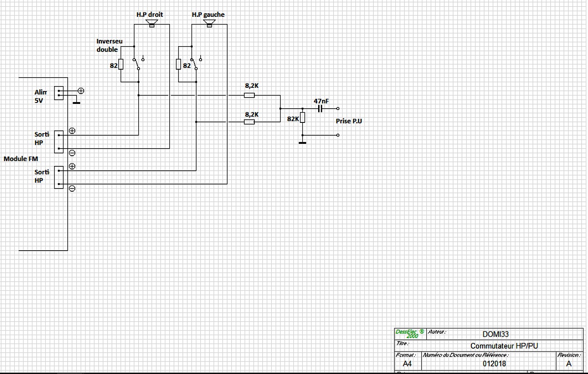Select the H.P droit speaker symbol
Screen dimensions: 588x374
tap(152, 24)
